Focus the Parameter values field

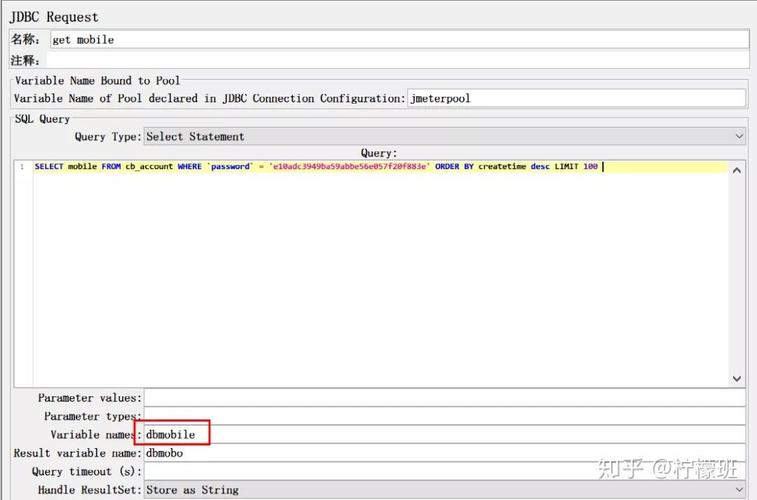click(445, 398)
